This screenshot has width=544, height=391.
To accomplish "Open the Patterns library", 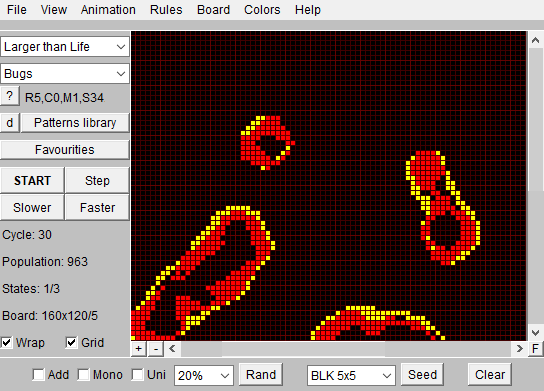I will [x=75, y=123].
